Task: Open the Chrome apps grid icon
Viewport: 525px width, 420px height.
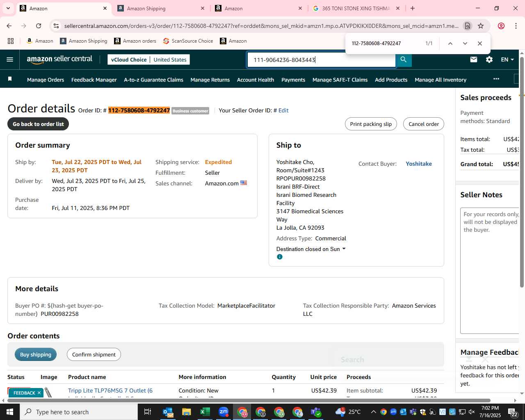Action: click(11, 41)
